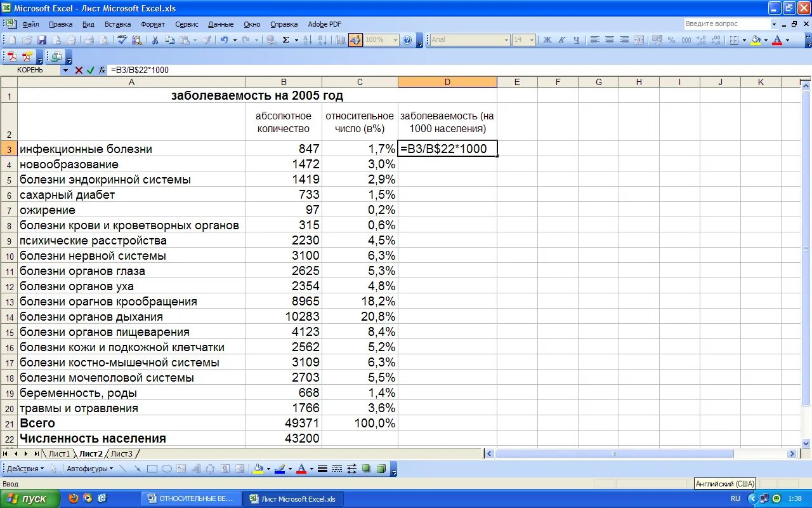Insert a WordArt object icon
Viewport: 812px width, 508px height.
(196, 469)
